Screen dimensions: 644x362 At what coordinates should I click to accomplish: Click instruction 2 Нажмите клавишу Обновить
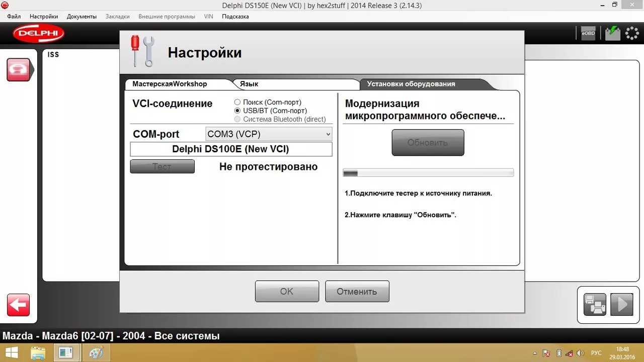400,215
